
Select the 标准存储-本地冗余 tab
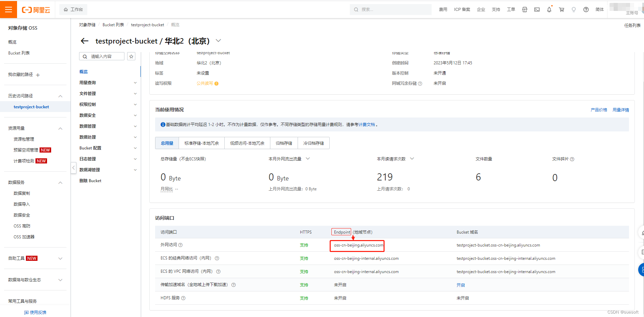[201, 143]
